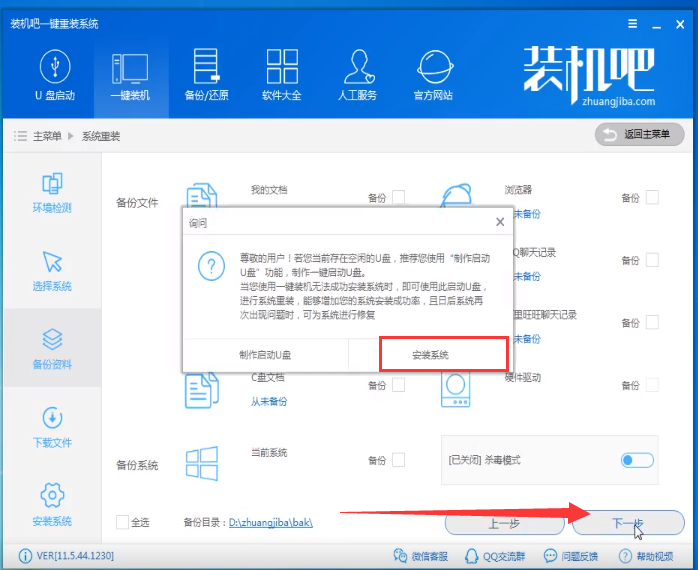This screenshot has height=570, width=698.
Task: Tick the 当前系统 backup checkbox
Action: (399, 460)
